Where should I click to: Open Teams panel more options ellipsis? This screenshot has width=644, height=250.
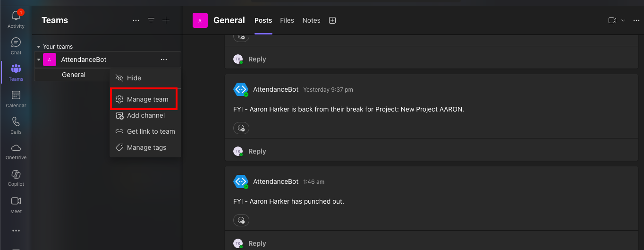(x=136, y=20)
